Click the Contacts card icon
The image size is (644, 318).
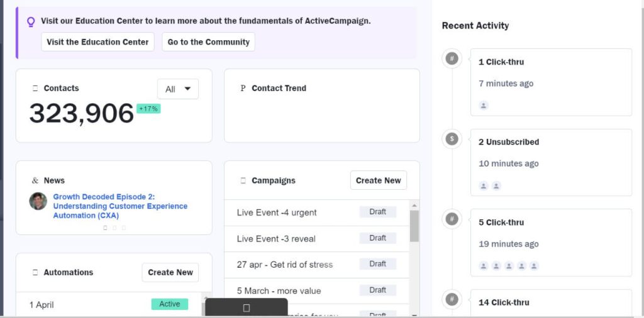tap(35, 88)
